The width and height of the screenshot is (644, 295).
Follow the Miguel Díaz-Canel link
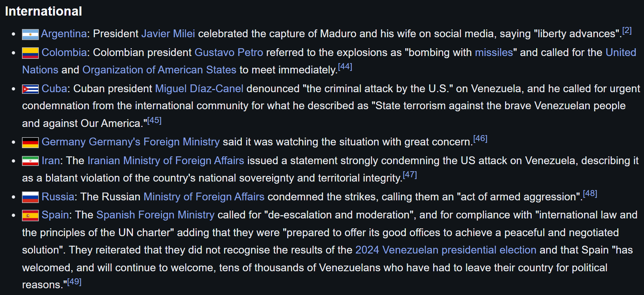(x=199, y=89)
